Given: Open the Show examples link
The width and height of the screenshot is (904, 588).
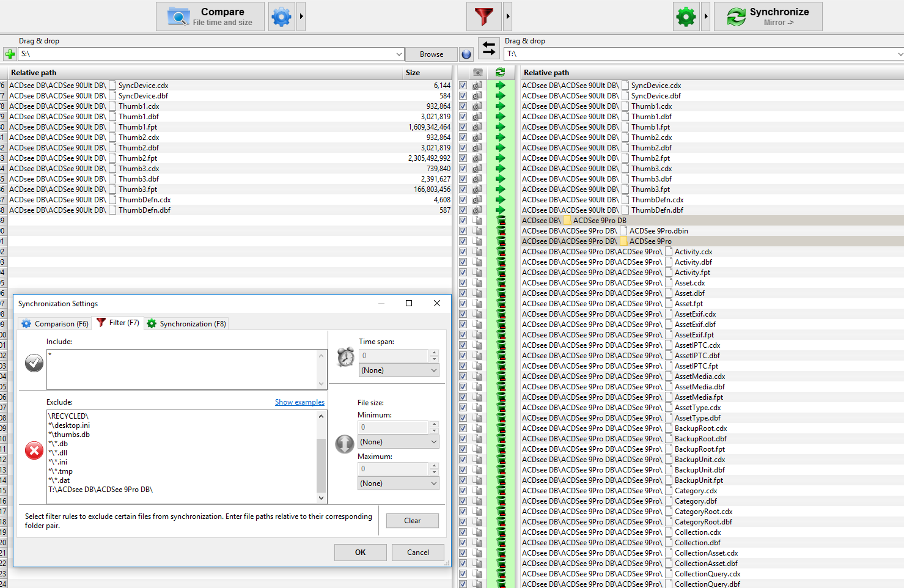Looking at the screenshot, I should [x=299, y=402].
